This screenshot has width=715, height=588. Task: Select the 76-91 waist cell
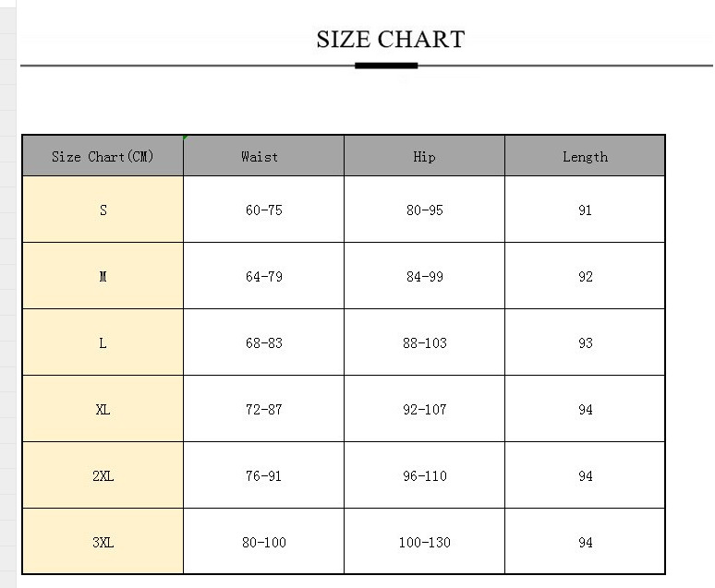[263, 475]
